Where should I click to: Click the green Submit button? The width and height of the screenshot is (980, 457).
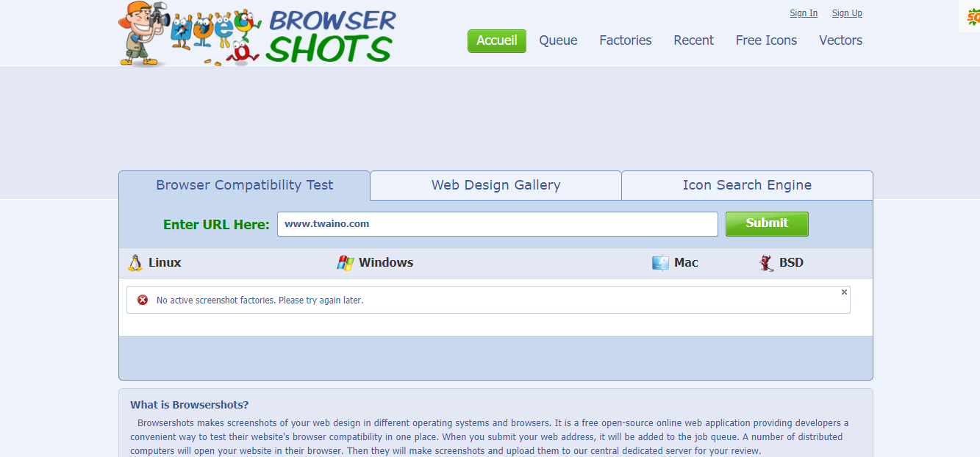767,224
